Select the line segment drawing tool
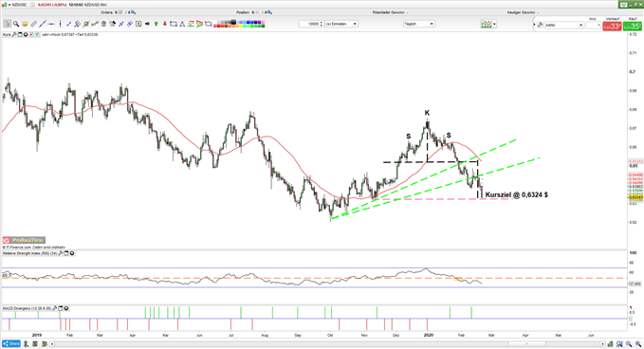Screen dimensions: 644x349 (68, 24)
